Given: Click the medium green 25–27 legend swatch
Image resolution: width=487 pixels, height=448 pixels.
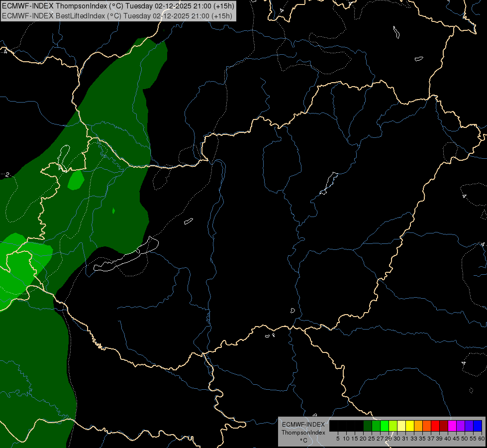Looking at the screenshot, I should click(376, 426).
